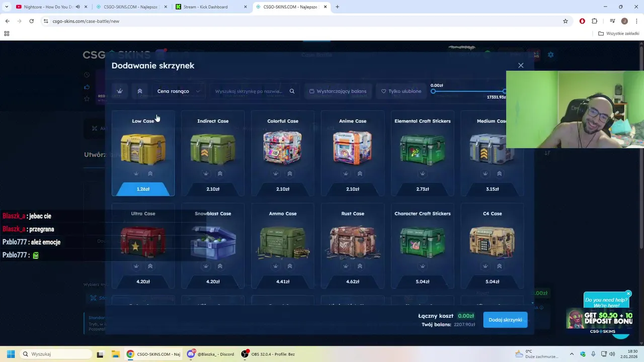Close the Do you need help chat bubble
Screen dimensions: 644x362
coord(628,294)
